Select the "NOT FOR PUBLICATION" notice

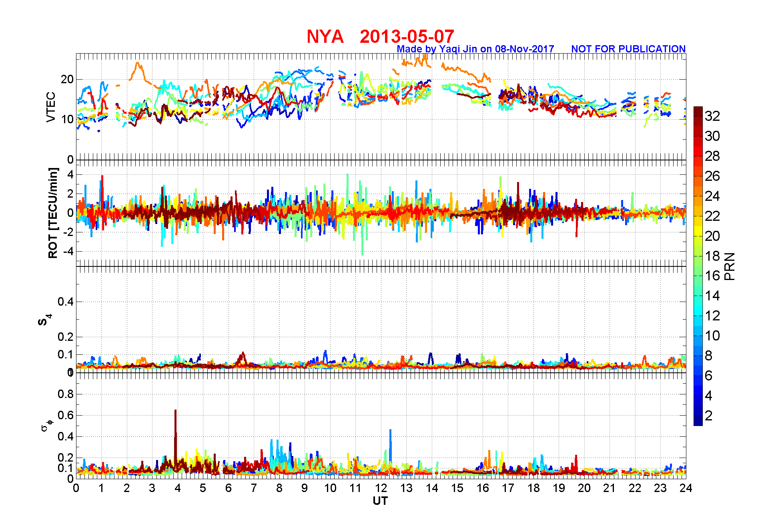coord(628,49)
